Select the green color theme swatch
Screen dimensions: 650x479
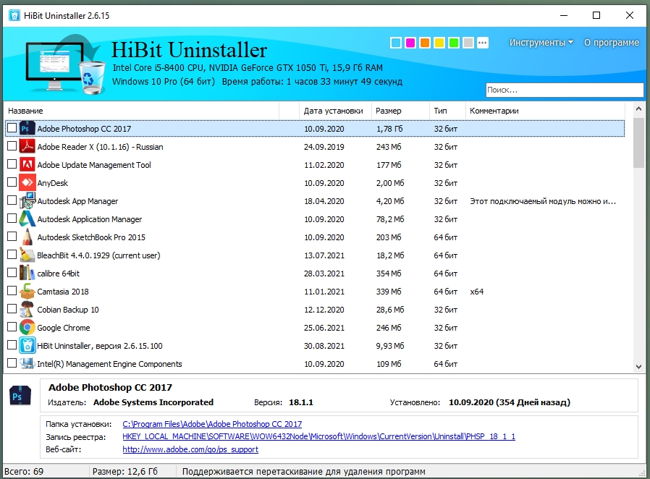click(x=454, y=43)
